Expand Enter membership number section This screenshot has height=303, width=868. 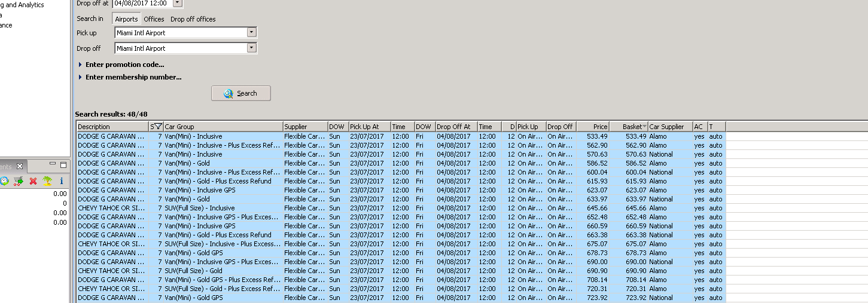point(130,77)
